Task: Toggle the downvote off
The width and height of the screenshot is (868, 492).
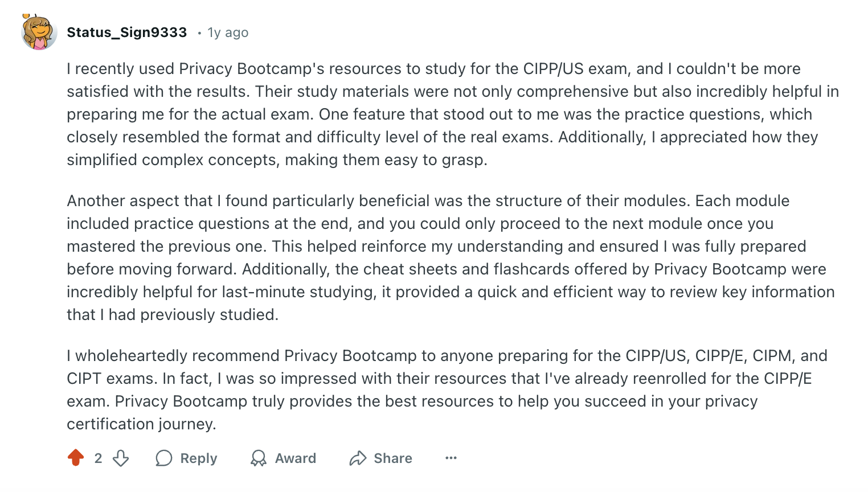Action: coord(121,458)
